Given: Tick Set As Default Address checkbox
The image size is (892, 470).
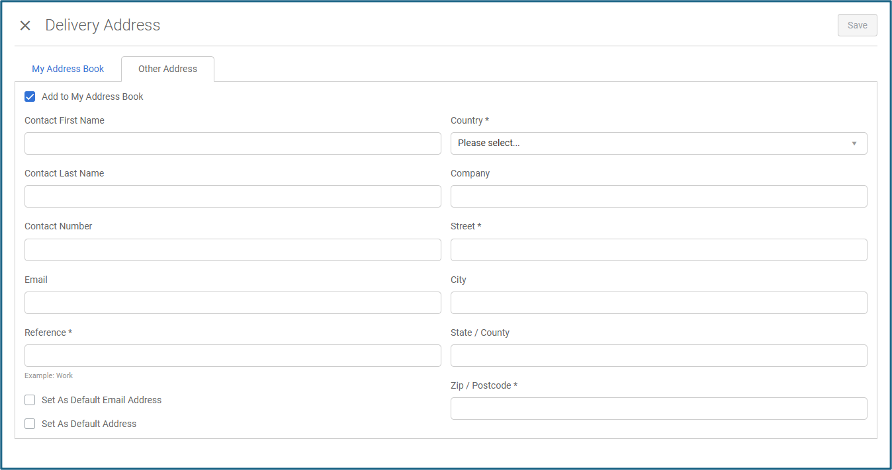Looking at the screenshot, I should point(30,424).
